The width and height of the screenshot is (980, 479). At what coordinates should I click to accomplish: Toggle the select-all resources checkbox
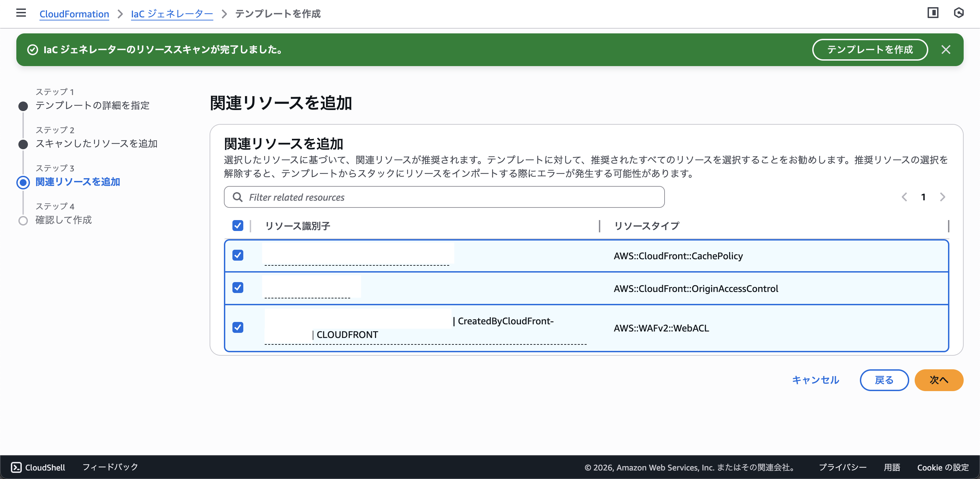coord(238,226)
